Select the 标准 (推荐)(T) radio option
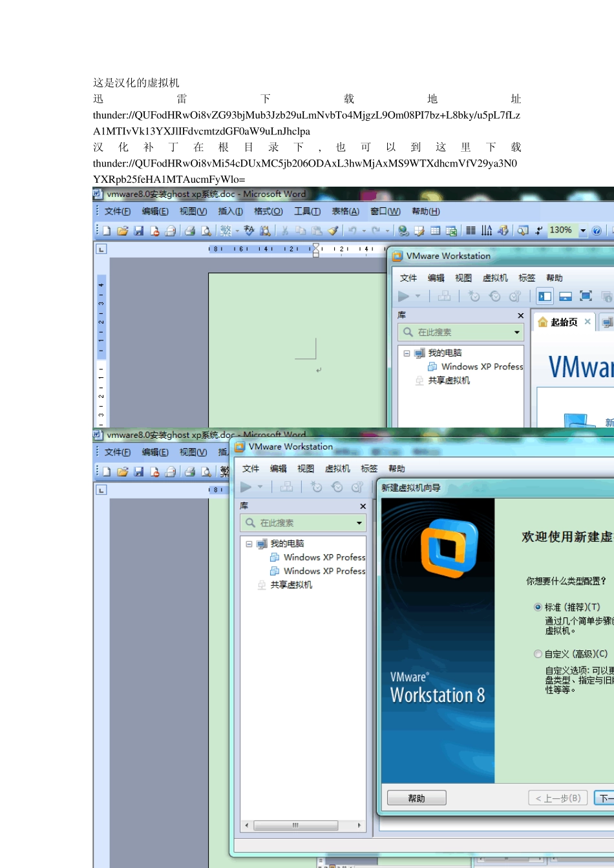Screen dimensions: 614x868 (538, 607)
